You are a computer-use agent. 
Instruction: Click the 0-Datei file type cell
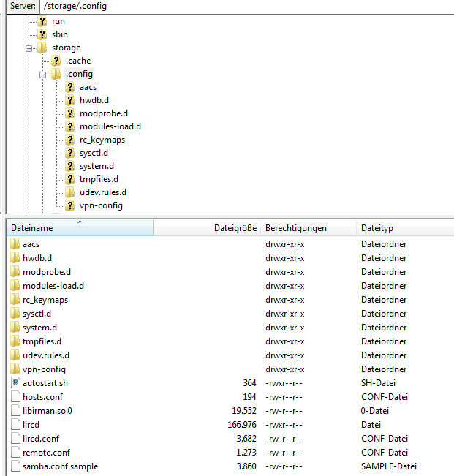coord(375,411)
